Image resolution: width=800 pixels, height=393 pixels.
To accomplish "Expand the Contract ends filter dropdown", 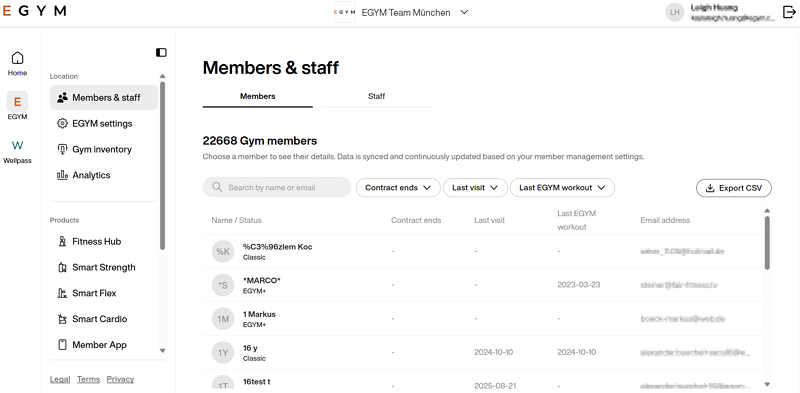I will pyautogui.click(x=398, y=188).
